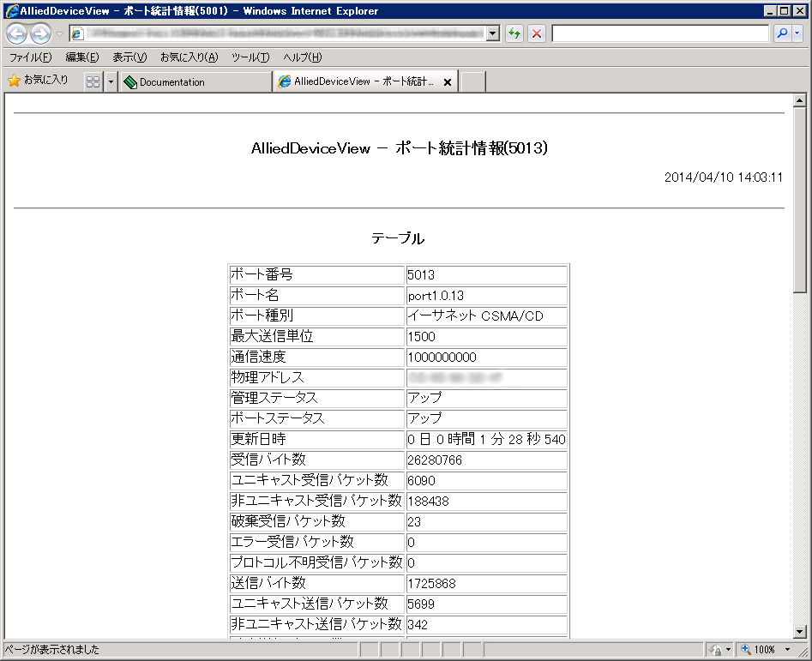Click the search magnifier button

click(782, 33)
